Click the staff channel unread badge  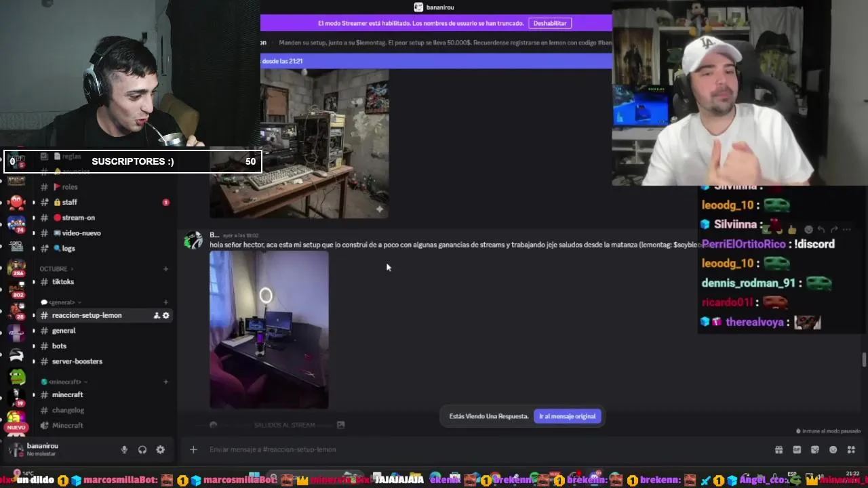point(165,202)
